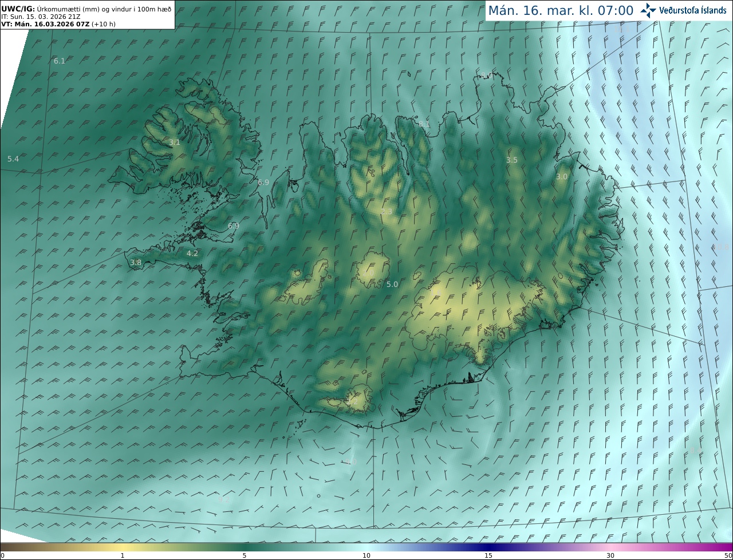Click the 2.3 value label in north Iceland
733x560 pixels.
[387, 212]
